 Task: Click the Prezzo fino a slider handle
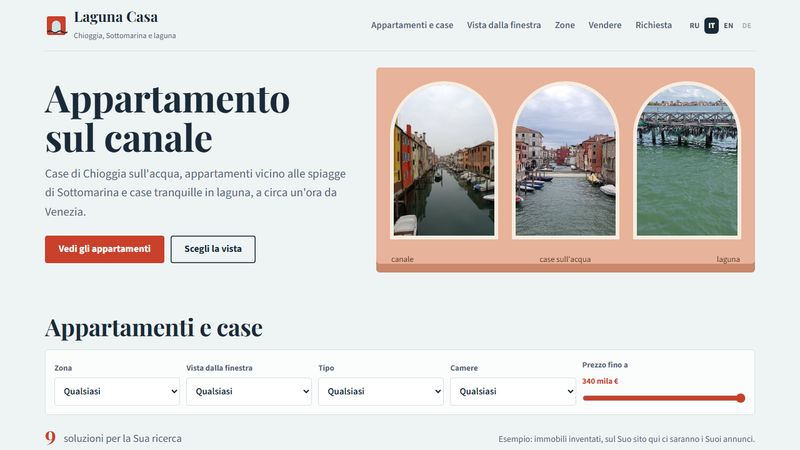click(740, 398)
